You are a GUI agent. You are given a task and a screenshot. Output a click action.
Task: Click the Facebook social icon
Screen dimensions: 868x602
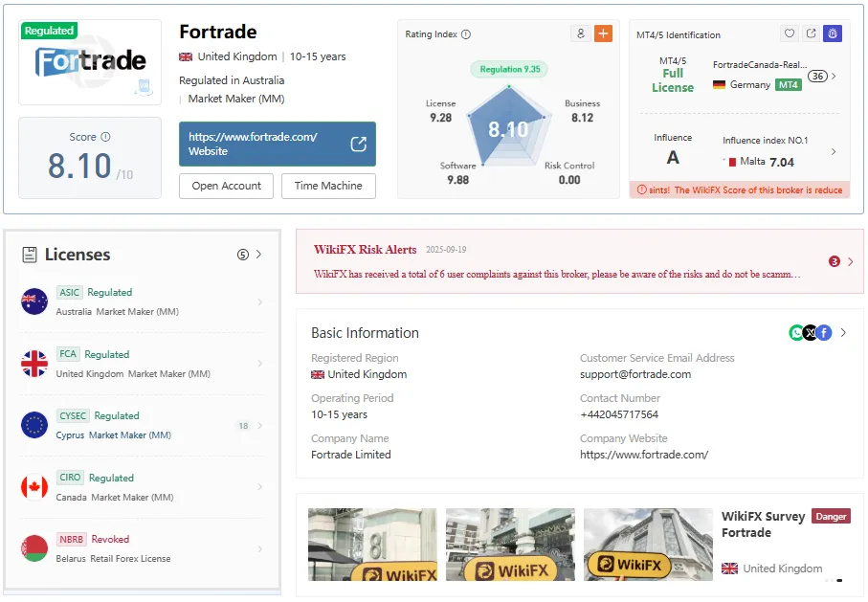click(x=824, y=333)
